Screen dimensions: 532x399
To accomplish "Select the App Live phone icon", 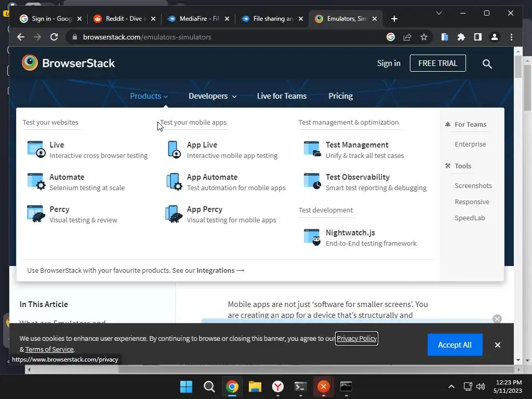I will click(174, 150).
